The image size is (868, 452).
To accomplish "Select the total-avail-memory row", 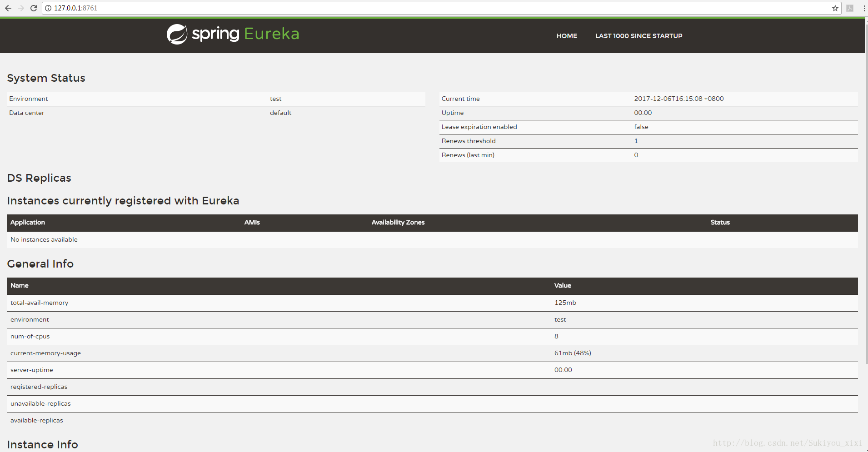I will point(432,303).
